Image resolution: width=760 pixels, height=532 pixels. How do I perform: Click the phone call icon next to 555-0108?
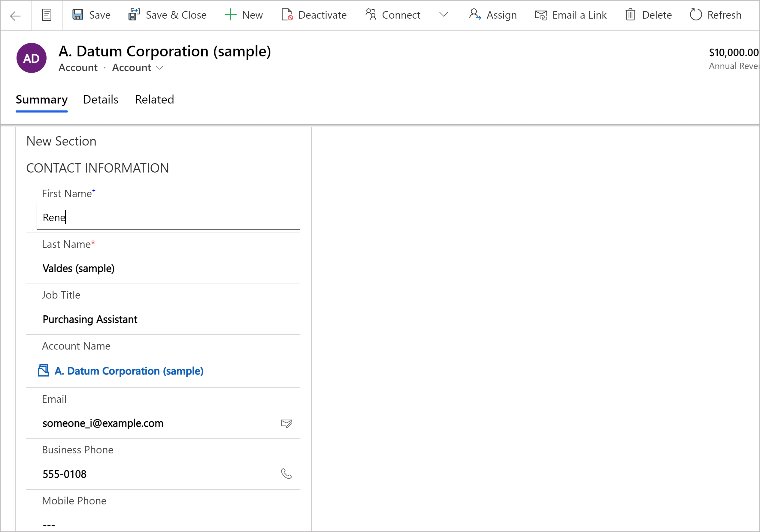point(286,473)
